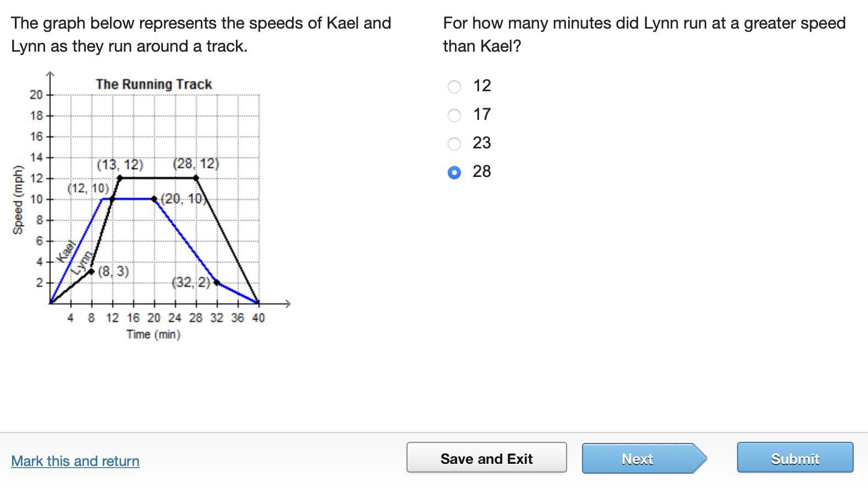Click the Time (min) axis label
The image size is (868, 488).
click(153, 334)
